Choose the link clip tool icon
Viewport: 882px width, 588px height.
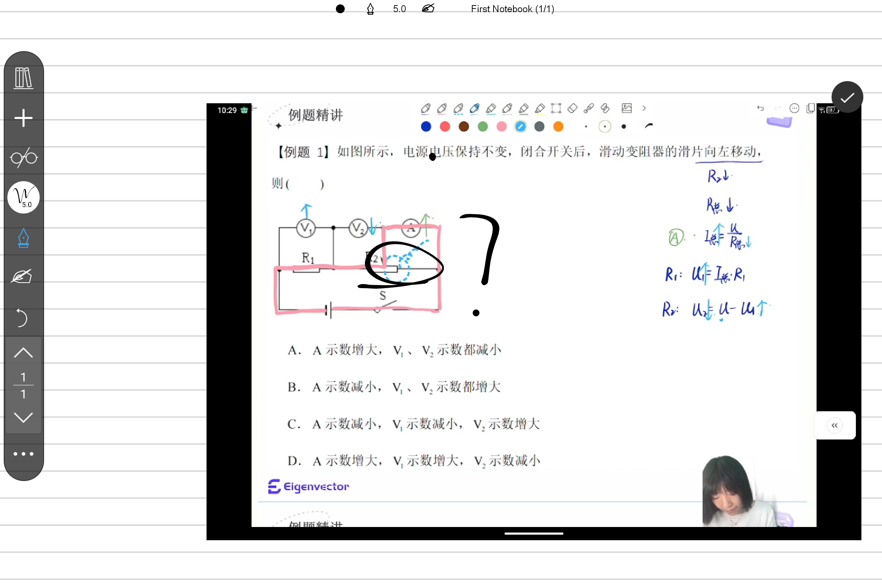(605, 108)
